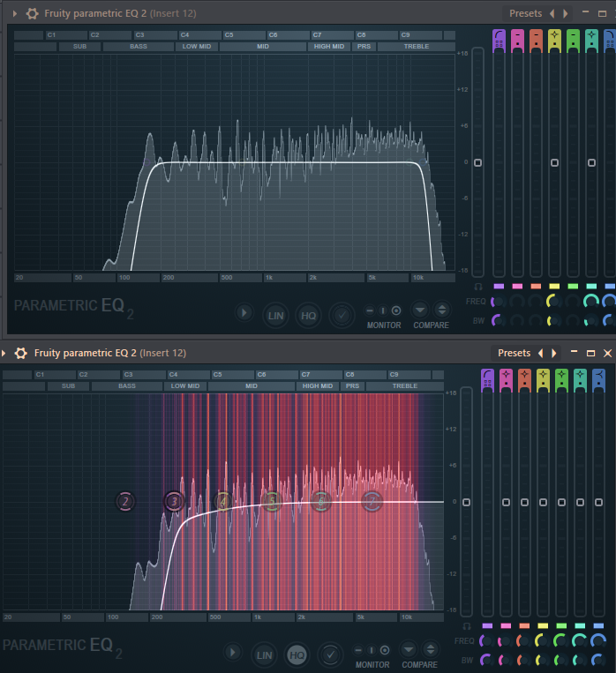Image resolution: width=616 pixels, height=673 pixels.
Task: Click blue band gain slider handle in bottom window
Action: 599,502
